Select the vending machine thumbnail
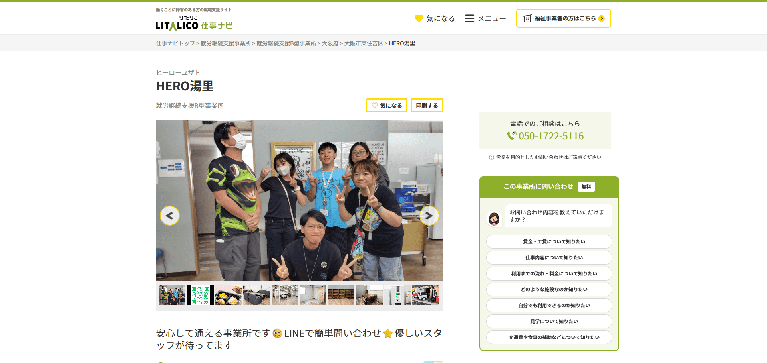The height and width of the screenshot is (363, 767). tap(397, 295)
